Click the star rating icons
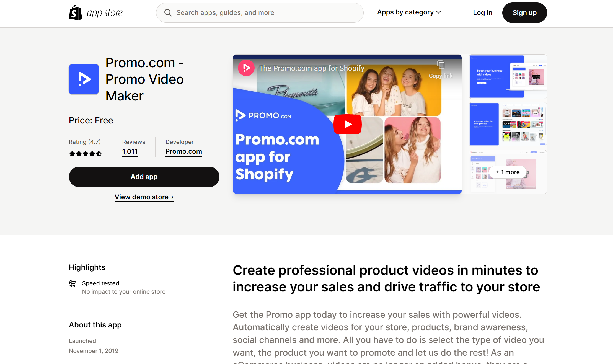 coord(86,154)
